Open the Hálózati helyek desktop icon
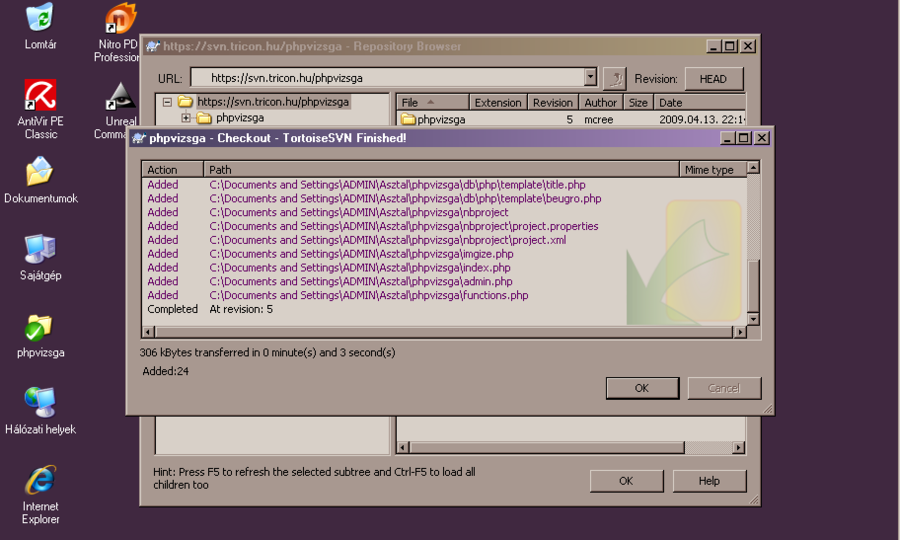Screen dimensions: 900x540 [40, 411]
